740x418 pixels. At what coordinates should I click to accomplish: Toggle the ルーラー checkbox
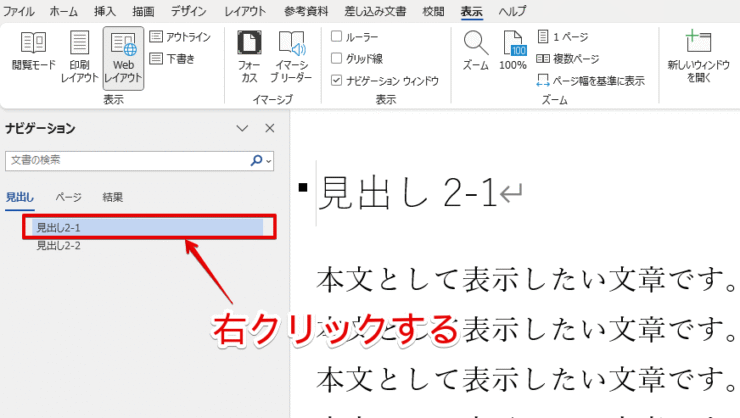click(x=336, y=36)
